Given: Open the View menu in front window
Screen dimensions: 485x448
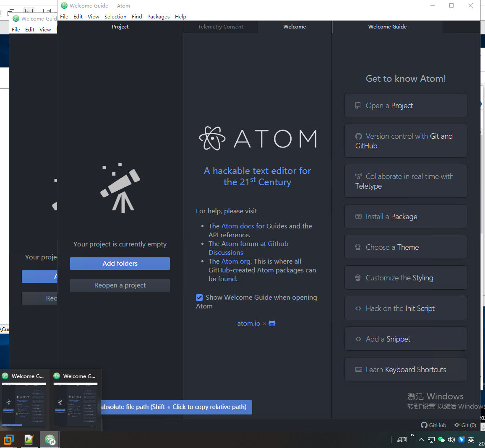Looking at the screenshot, I should coord(93,17).
